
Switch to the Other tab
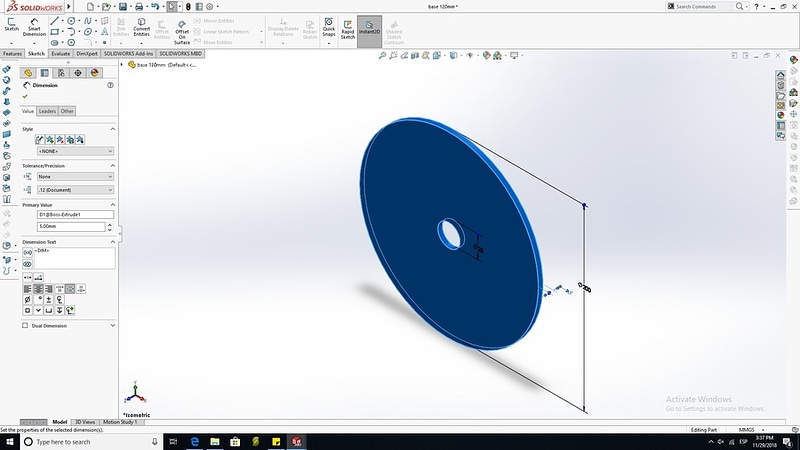coord(67,111)
